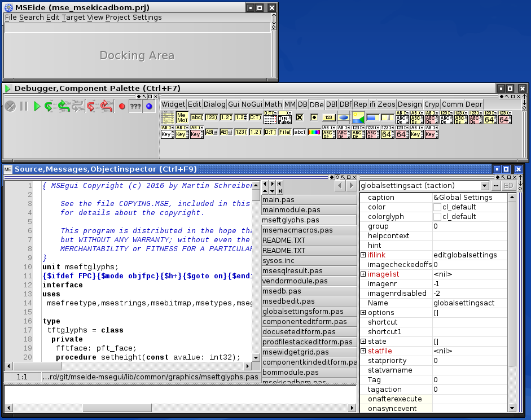
Task: Select the X checkbox component in palette
Action: (299, 117)
